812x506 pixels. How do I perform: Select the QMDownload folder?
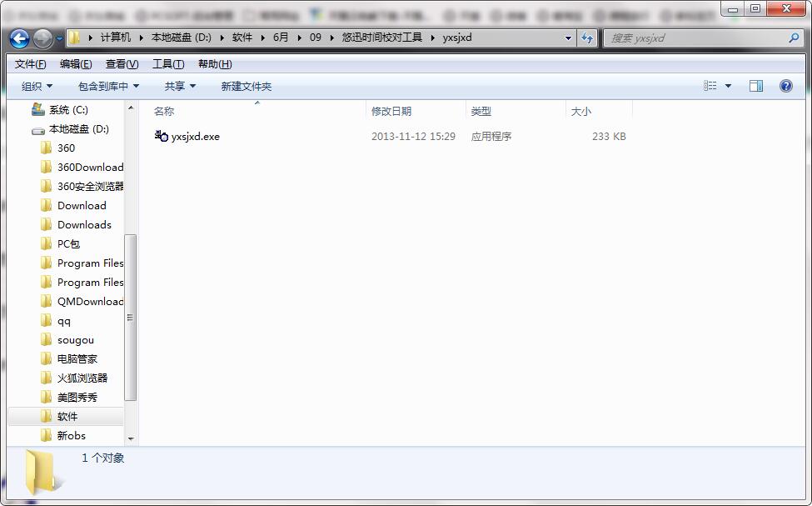click(90, 301)
